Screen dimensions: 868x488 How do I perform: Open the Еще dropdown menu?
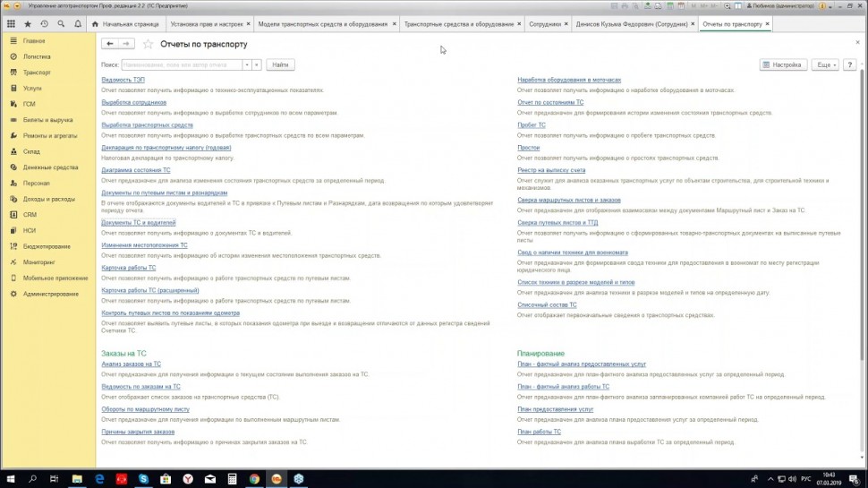824,65
